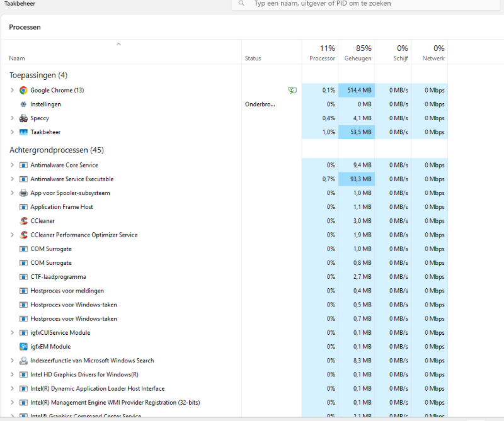The width and height of the screenshot is (504, 421).
Task: Click the Speccy app icon
Action: coord(24,118)
